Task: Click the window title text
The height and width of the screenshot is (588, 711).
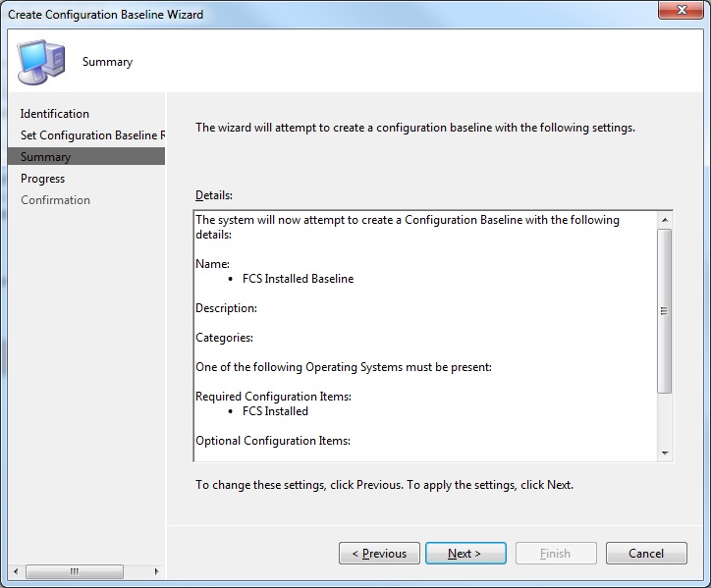Action: (x=106, y=15)
